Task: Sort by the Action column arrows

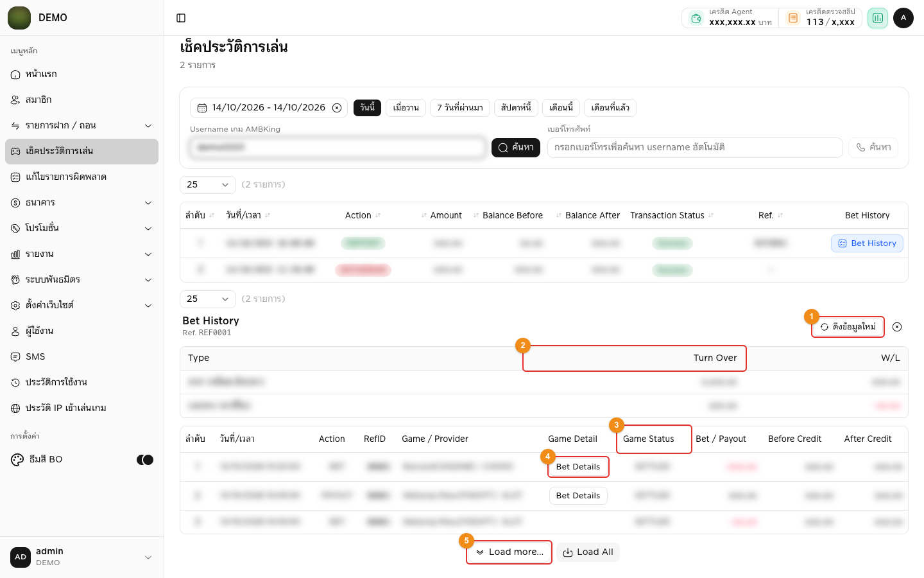Action: (x=378, y=216)
